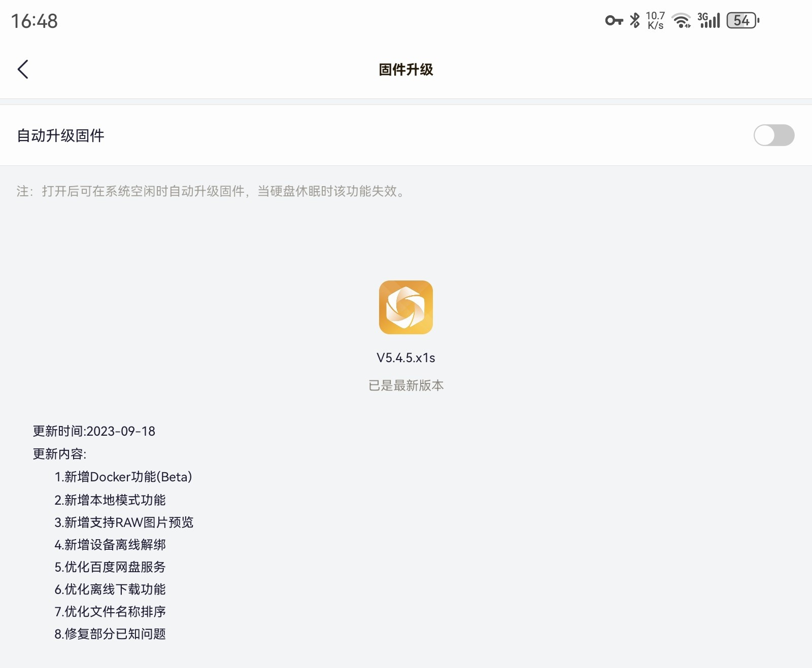Tap the 自动升级固件 label
Screen dimensions: 812x668
coord(61,135)
